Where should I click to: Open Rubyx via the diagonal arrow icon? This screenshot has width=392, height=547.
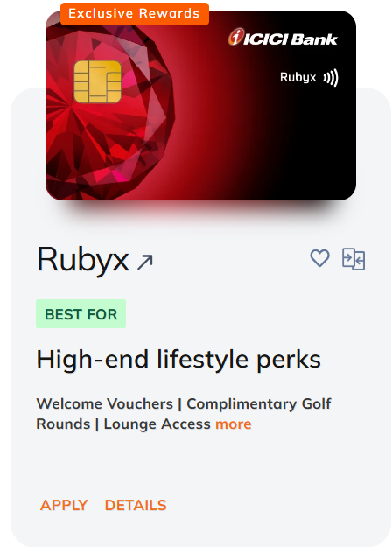click(x=145, y=262)
